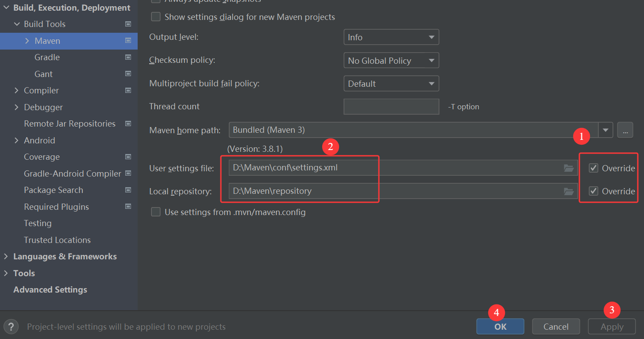Expand the Android node
The width and height of the screenshot is (644, 339).
pos(17,140)
